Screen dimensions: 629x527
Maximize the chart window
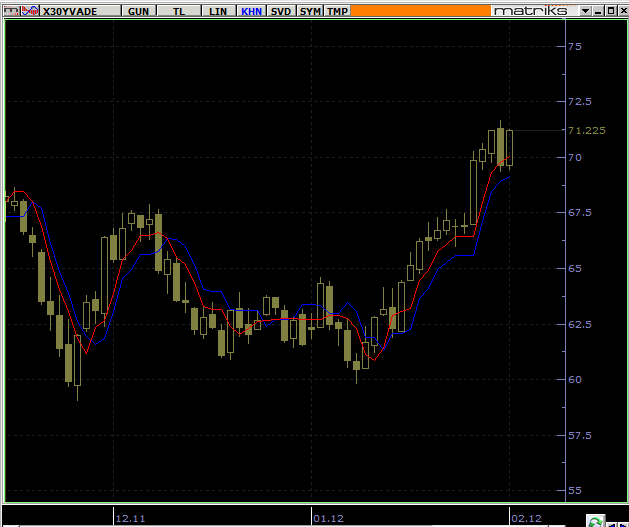point(611,11)
